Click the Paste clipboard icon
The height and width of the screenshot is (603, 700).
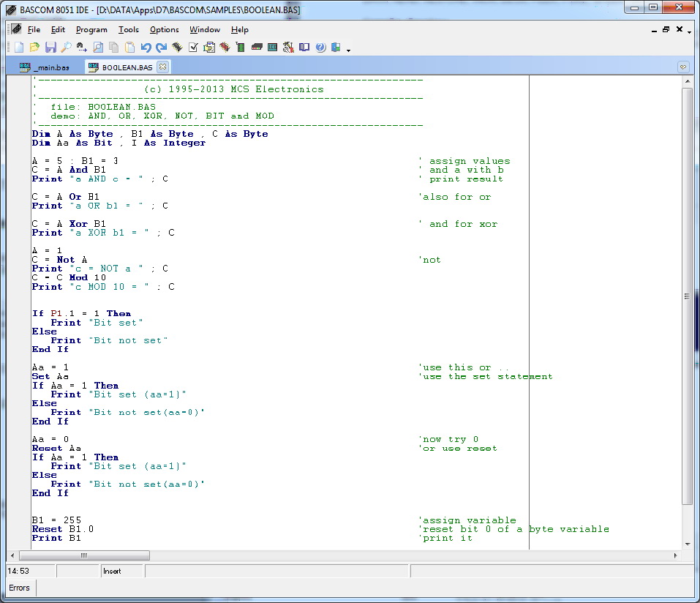[129, 48]
